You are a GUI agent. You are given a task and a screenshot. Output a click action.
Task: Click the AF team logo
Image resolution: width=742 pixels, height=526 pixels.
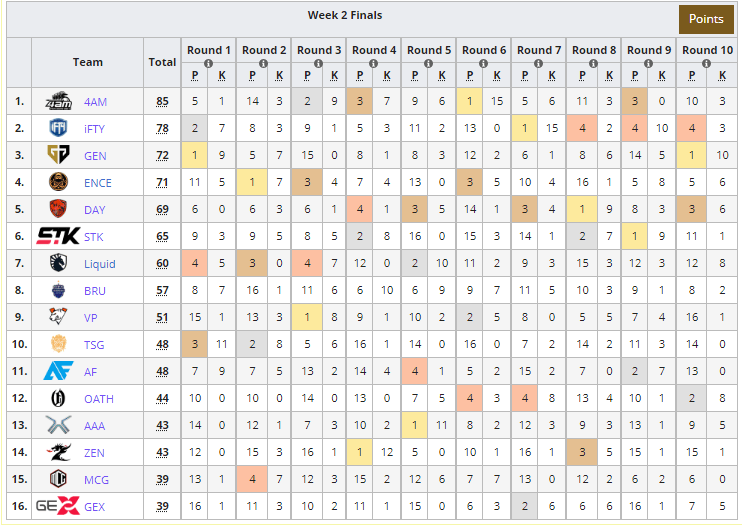[59, 371]
